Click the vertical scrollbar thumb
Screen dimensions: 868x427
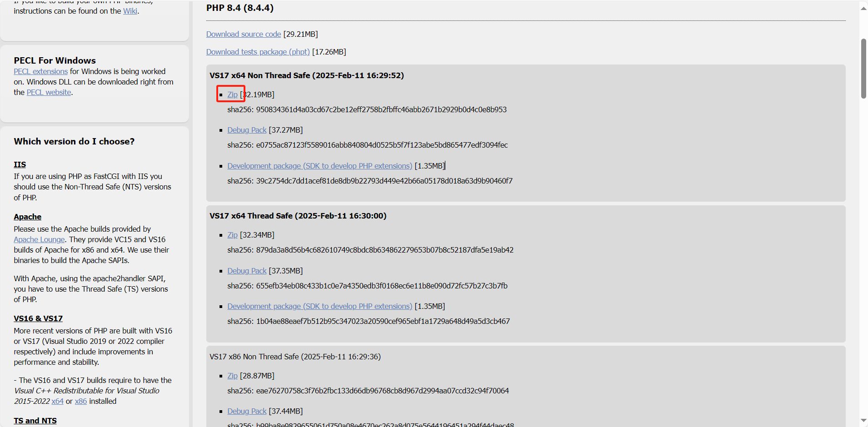863,69
